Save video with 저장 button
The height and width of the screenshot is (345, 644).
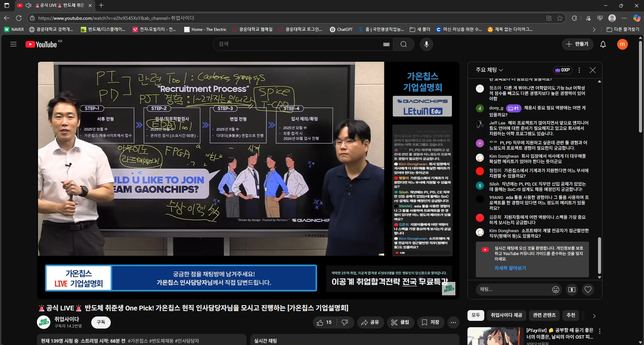431,322
